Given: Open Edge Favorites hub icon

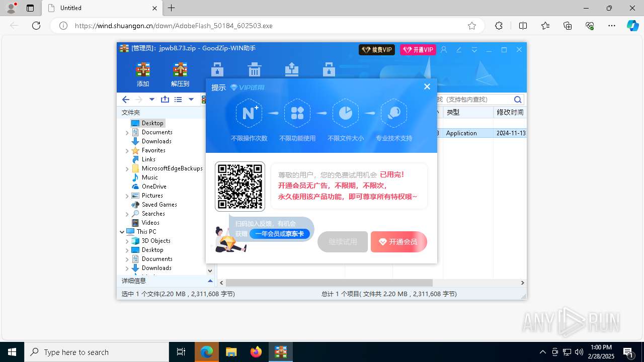Looking at the screenshot, I should [545, 26].
